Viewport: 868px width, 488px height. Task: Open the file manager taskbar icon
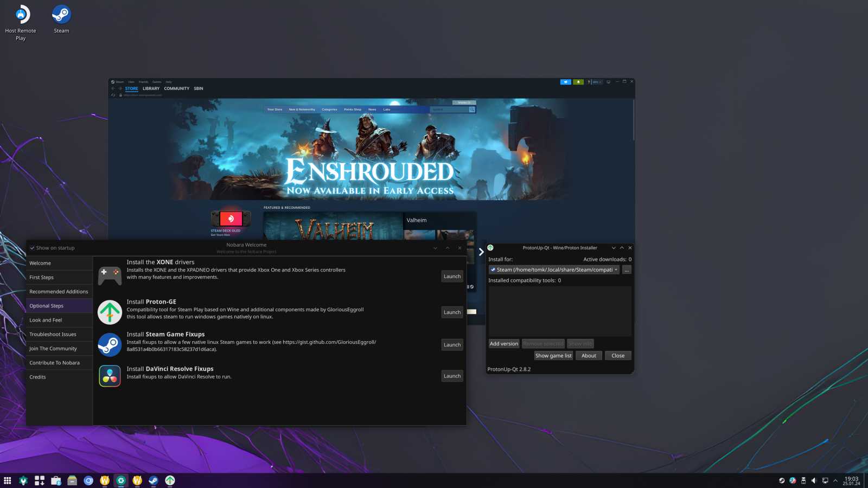click(x=72, y=480)
